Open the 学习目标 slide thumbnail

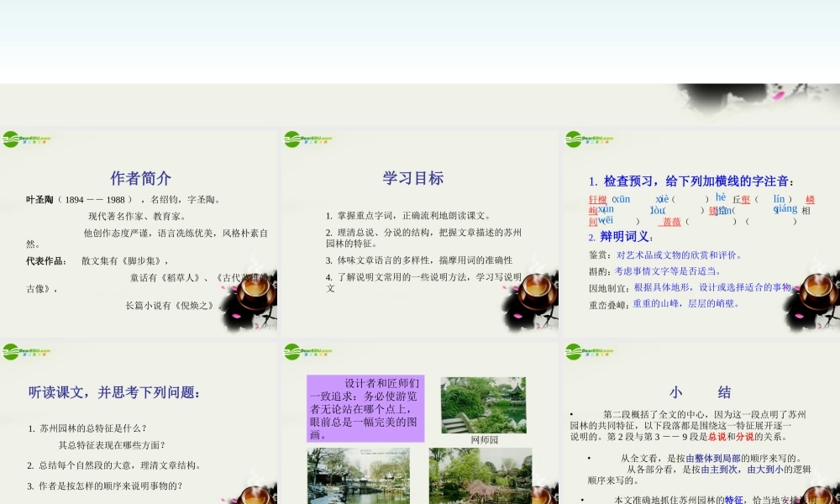tap(419, 233)
